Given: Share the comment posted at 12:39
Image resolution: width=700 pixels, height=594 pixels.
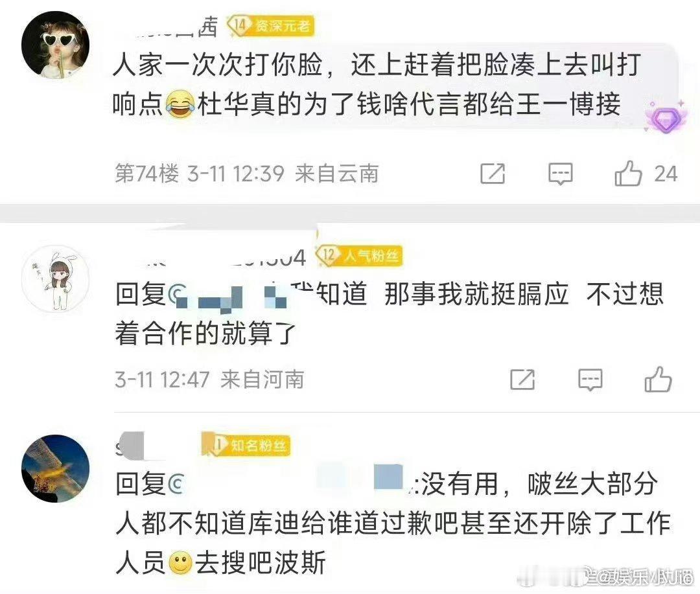Looking at the screenshot, I should [493, 174].
